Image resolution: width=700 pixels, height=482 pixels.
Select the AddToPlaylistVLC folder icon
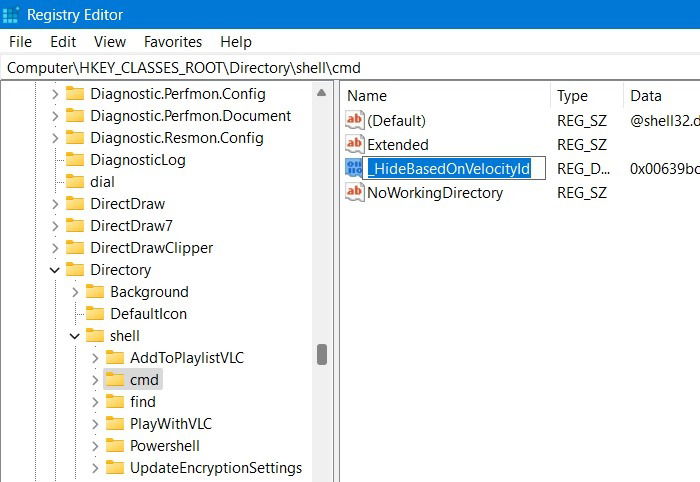click(115, 357)
